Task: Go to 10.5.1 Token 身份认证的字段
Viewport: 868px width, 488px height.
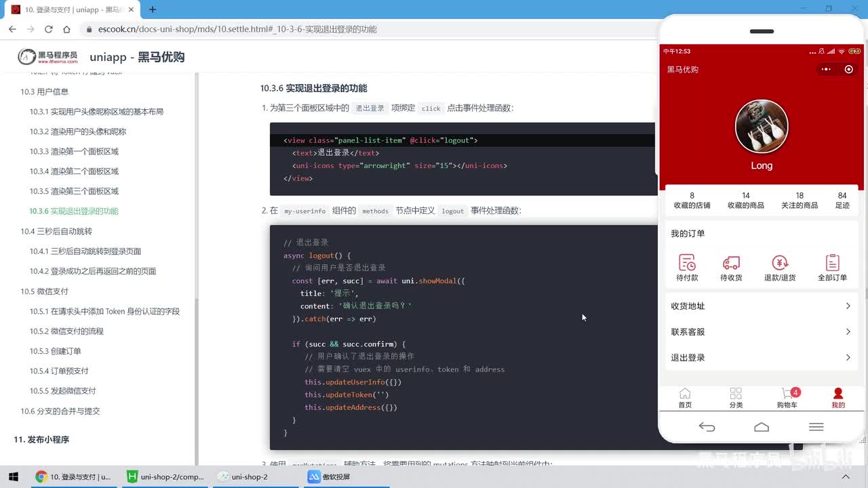Action: [104, 312]
